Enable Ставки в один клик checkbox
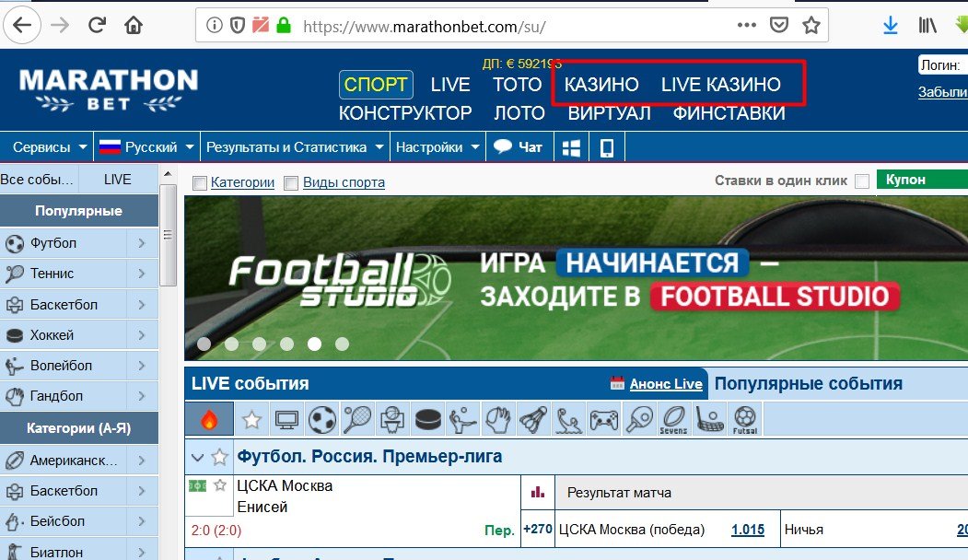 (862, 181)
